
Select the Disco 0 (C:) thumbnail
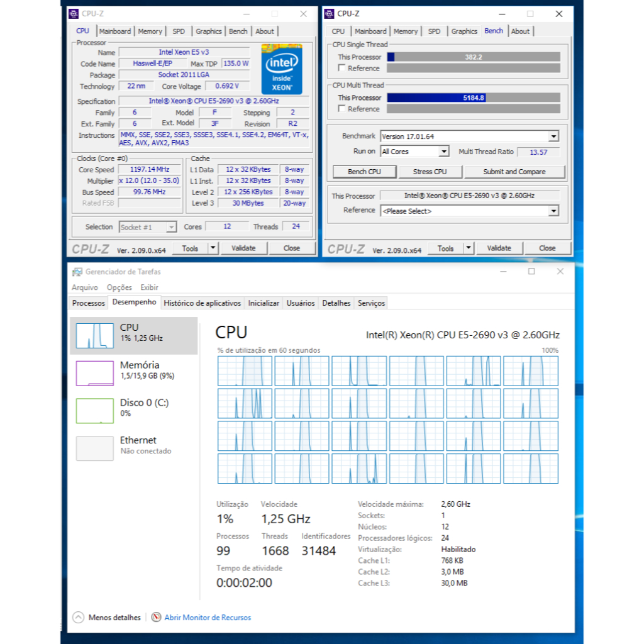pyautogui.click(x=94, y=411)
